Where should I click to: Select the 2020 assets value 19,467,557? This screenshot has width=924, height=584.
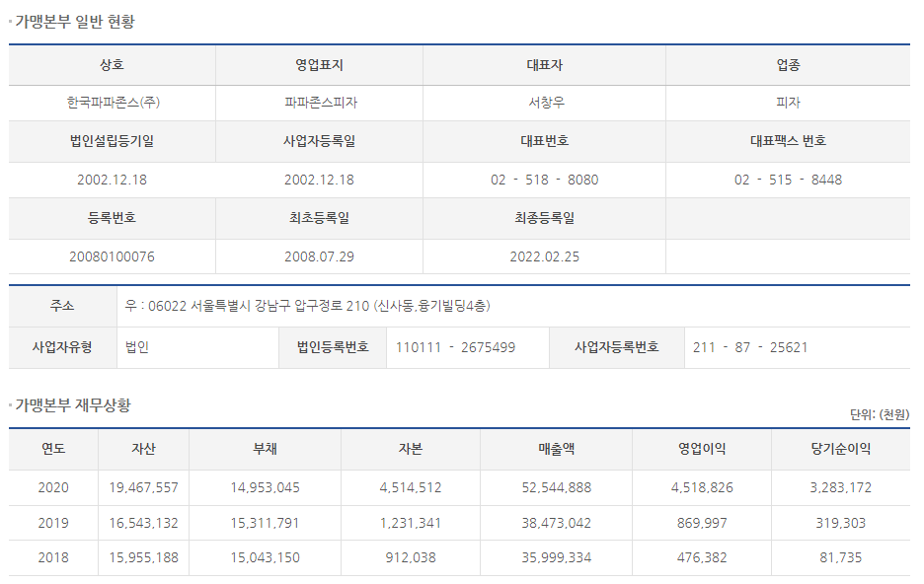(144, 487)
